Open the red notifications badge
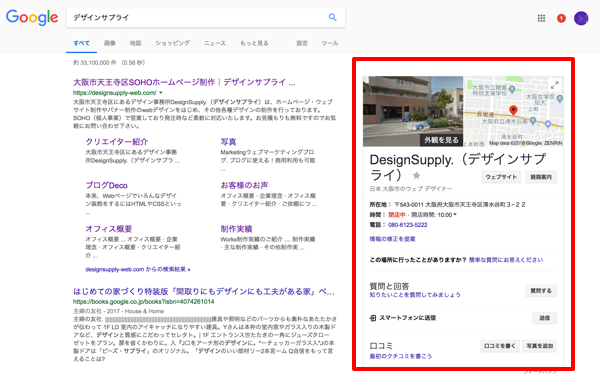 tap(561, 18)
